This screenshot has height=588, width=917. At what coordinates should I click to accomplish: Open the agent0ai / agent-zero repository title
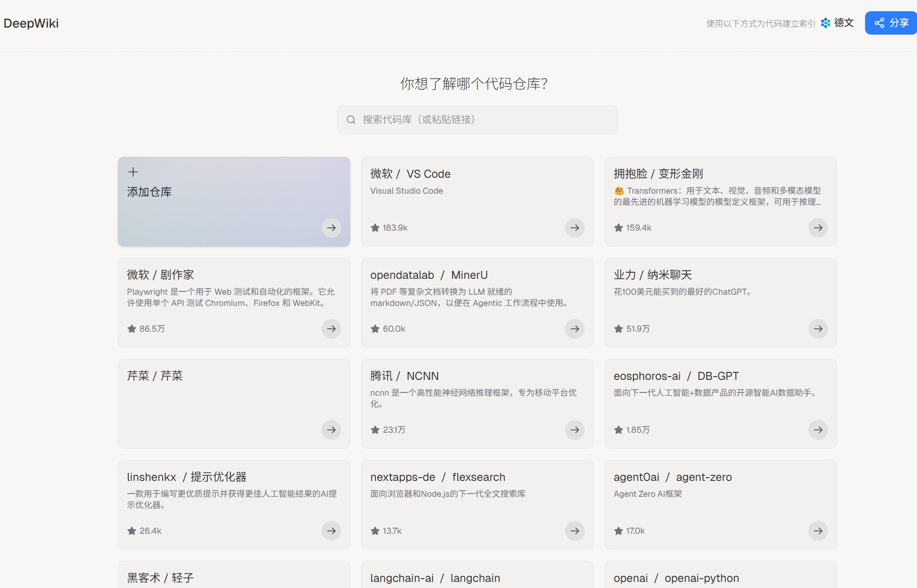[x=673, y=477]
